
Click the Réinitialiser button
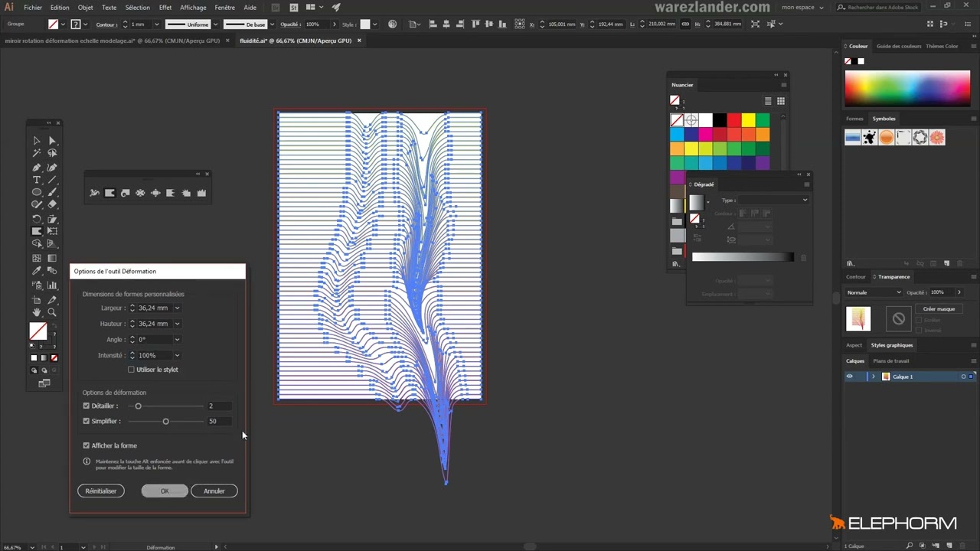[x=101, y=491]
